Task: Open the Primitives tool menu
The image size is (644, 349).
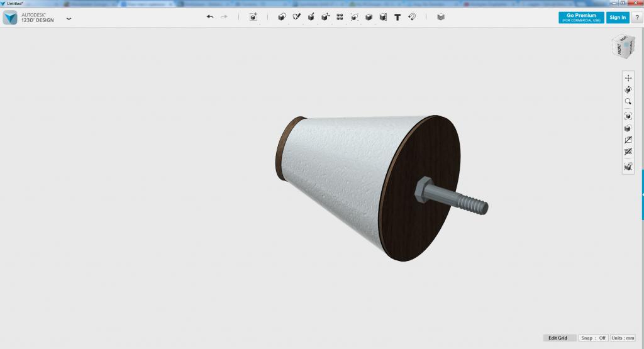Action: 281,17
